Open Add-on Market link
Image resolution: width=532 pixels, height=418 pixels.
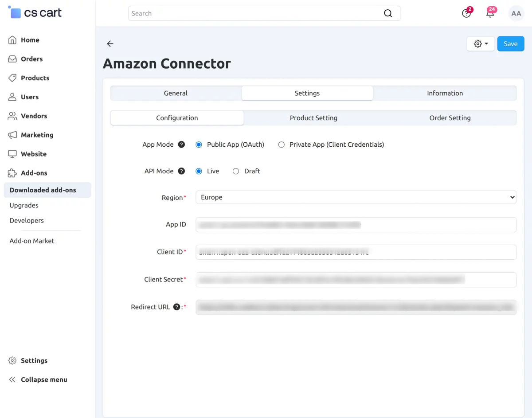(32, 241)
